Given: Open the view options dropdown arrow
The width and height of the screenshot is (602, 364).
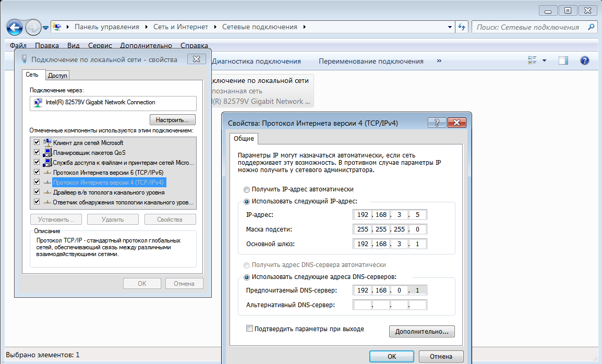Looking at the screenshot, I should [x=544, y=61].
